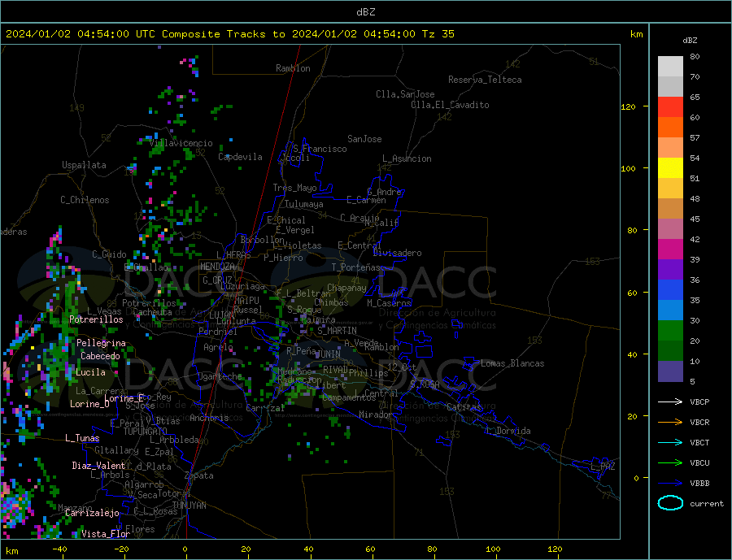Click the 'Tz 35' header text
Screen dimensions: 732x560
pos(438,34)
